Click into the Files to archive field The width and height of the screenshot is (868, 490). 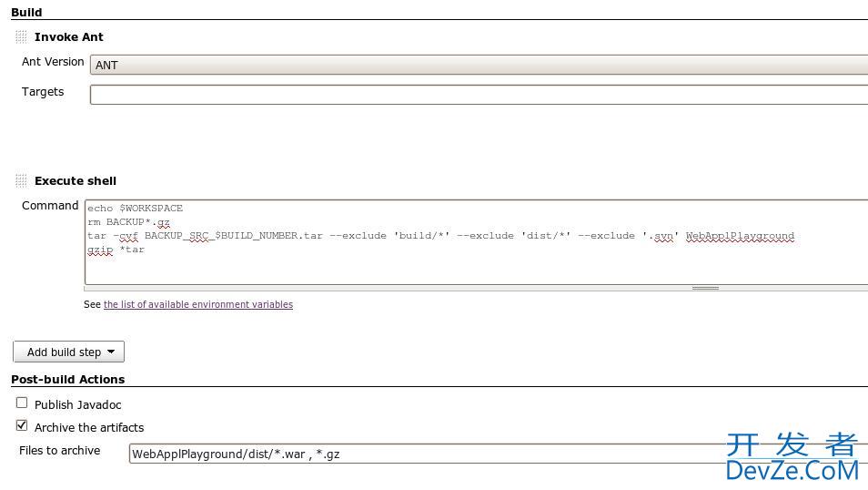(x=497, y=453)
